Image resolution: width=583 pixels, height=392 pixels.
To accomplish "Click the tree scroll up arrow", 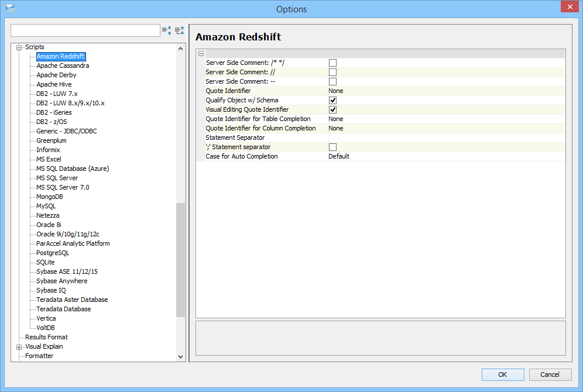I will click(180, 49).
